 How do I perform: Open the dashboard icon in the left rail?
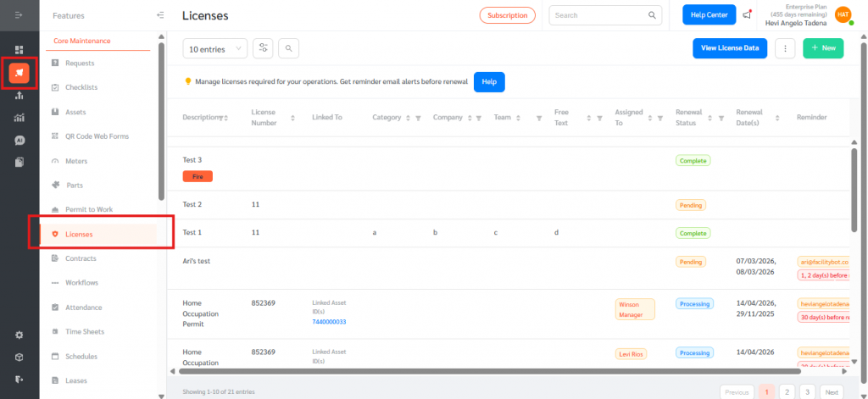pos(19,50)
